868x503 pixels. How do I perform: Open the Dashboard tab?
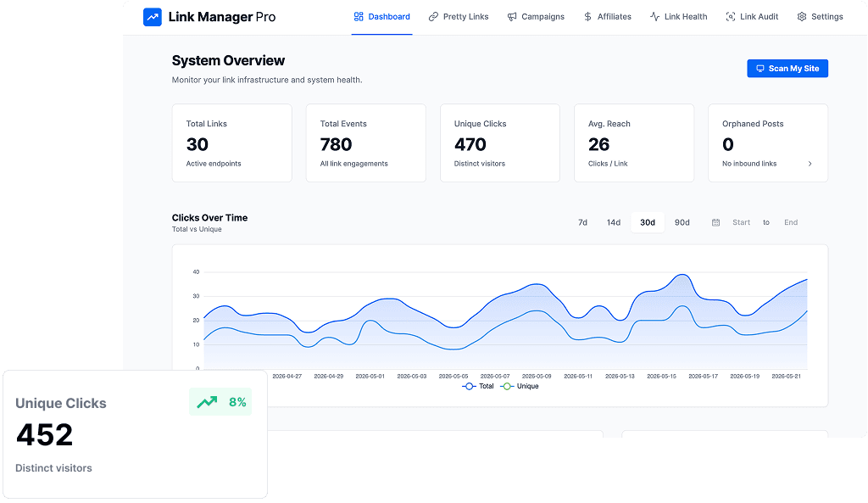point(382,17)
